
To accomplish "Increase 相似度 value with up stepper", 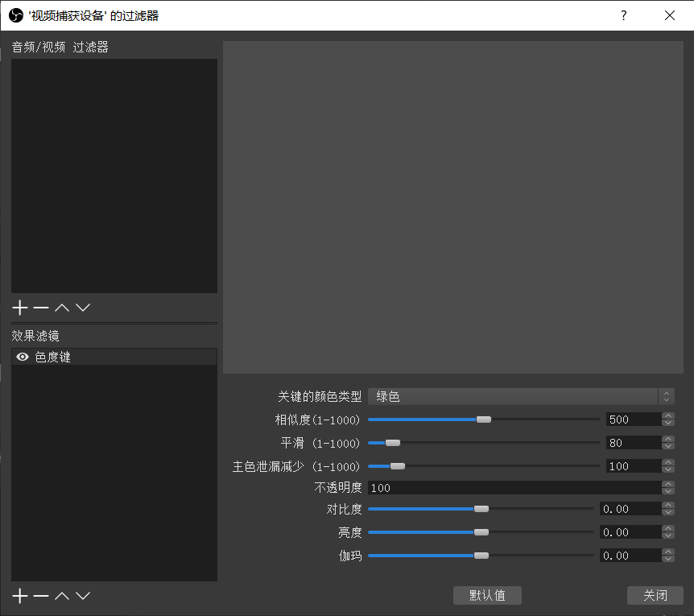I will click(x=668, y=416).
